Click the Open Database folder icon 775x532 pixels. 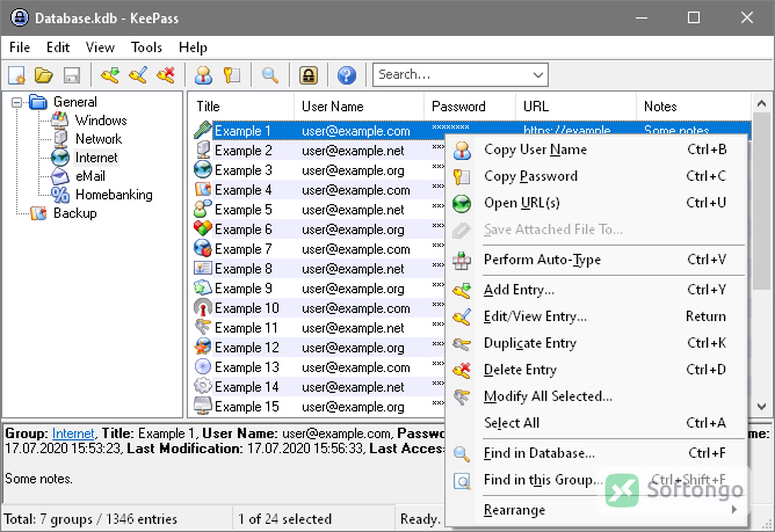(x=44, y=75)
